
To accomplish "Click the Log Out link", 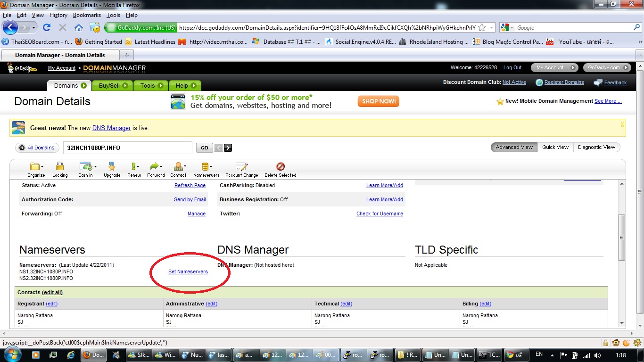I will pos(512,68).
